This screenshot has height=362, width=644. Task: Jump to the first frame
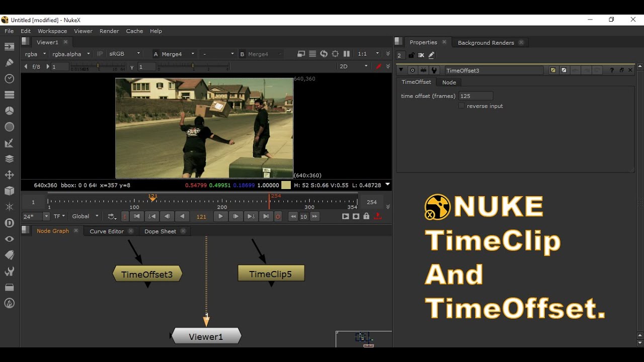click(136, 216)
